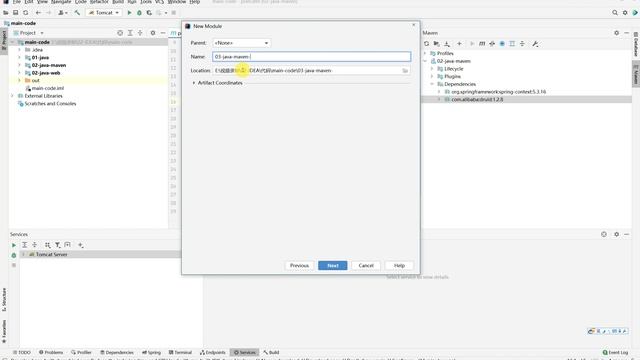Viewport: 640px width, 360px height.
Task: Open the Window menu
Action: [177, 2]
